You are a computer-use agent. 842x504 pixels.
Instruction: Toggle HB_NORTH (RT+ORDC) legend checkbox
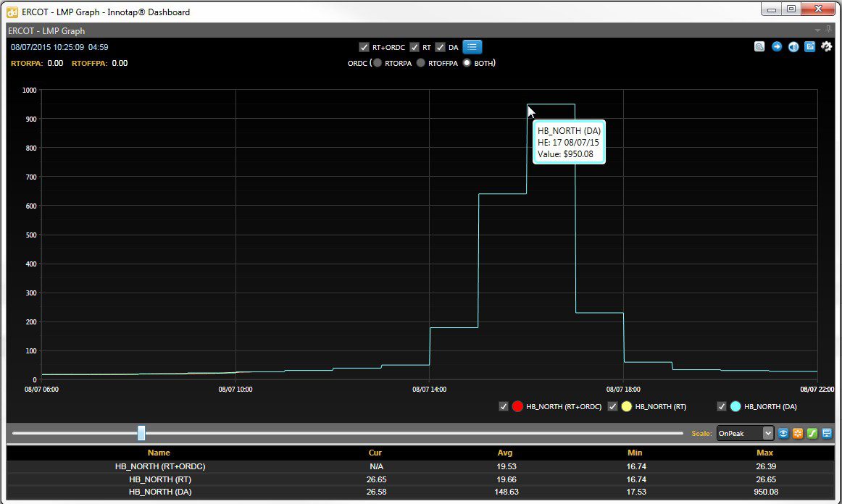click(x=503, y=406)
